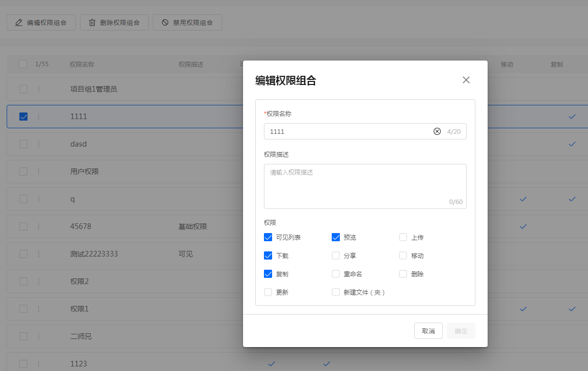Select the 二师兄 row checkbox

click(x=23, y=336)
